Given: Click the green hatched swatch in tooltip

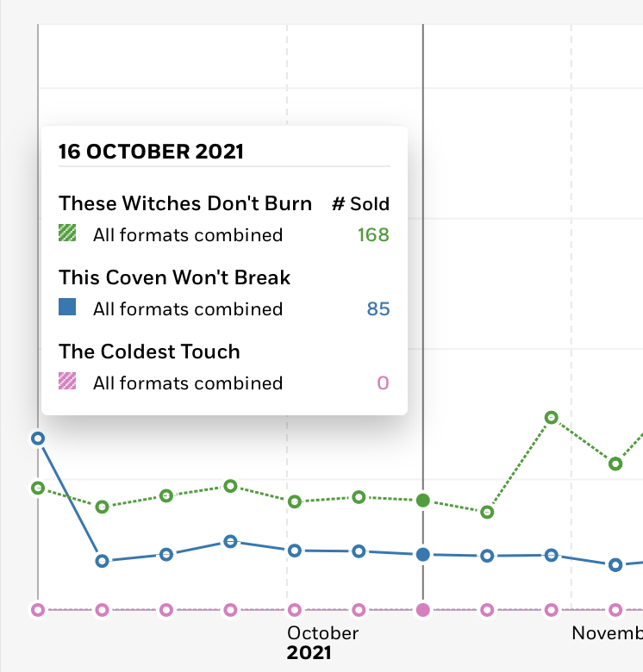Looking at the screenshot, I should [67, 233].
